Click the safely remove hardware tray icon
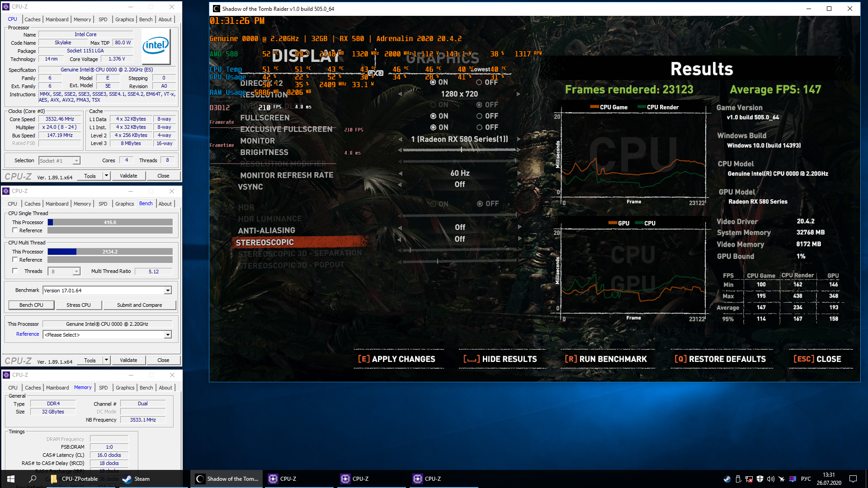This screenshot has width=868, height=488. (x=738, y=479)
